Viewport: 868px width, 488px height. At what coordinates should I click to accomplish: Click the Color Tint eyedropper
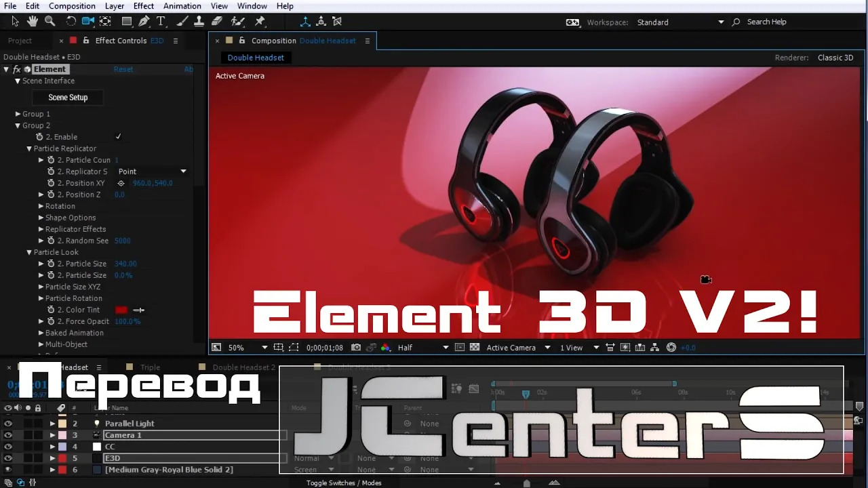click(138, 310)
